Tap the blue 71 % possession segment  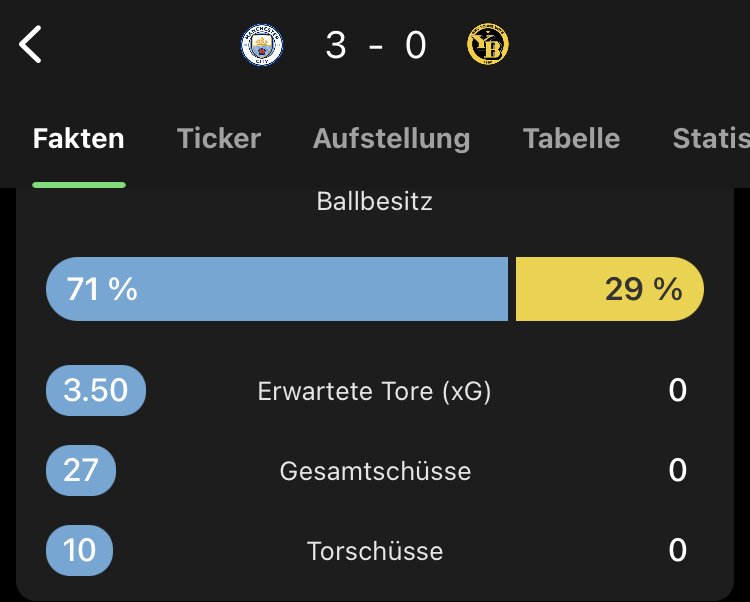[277, 289]
